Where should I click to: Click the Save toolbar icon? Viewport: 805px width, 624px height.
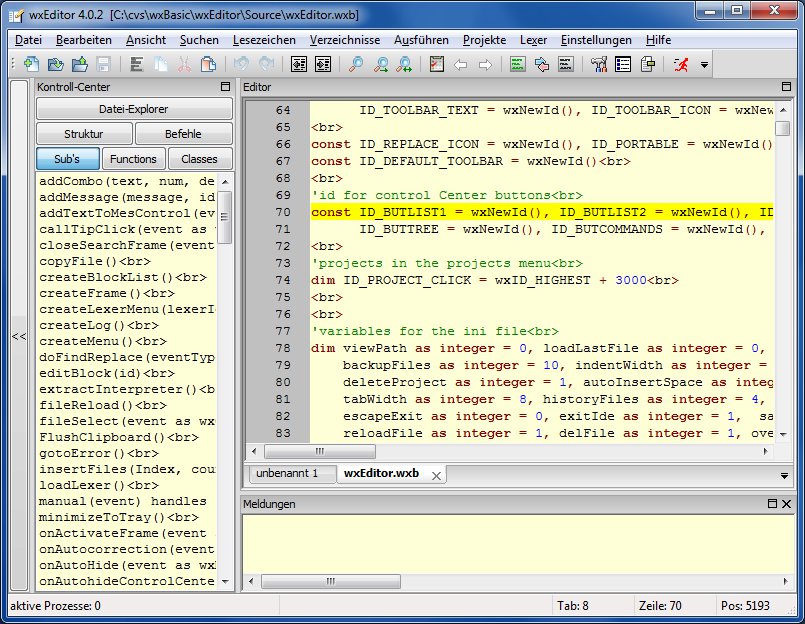tap(106, 64)
